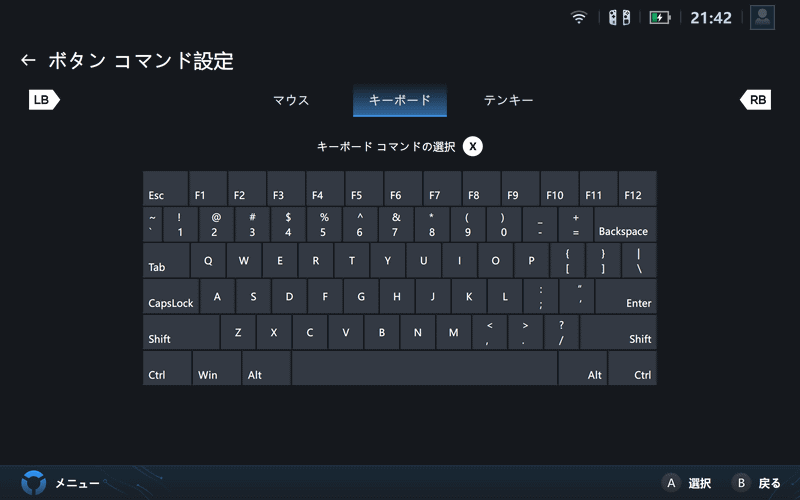The width and height of the screenshot is (800, 500).
Task: Select the W key
Action: click(244, 260)
